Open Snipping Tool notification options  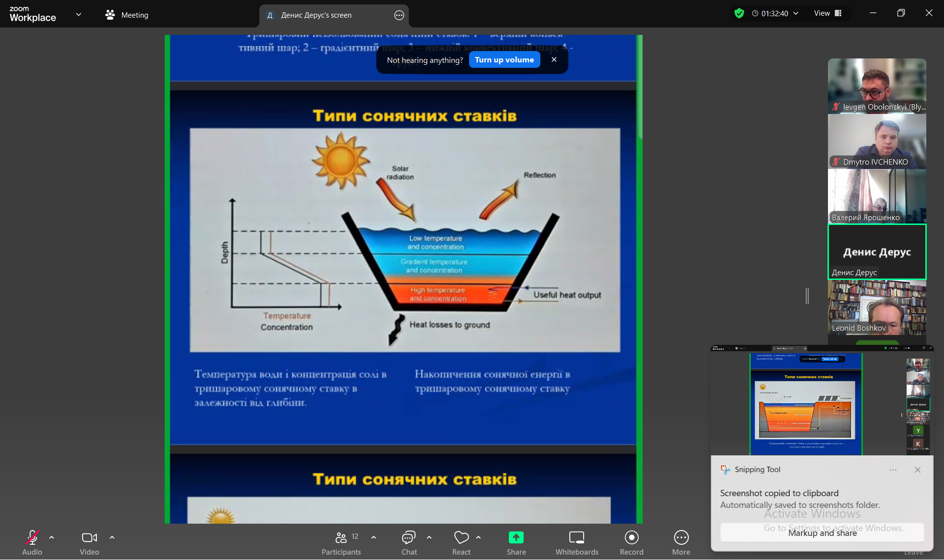[x=893, y=470]
